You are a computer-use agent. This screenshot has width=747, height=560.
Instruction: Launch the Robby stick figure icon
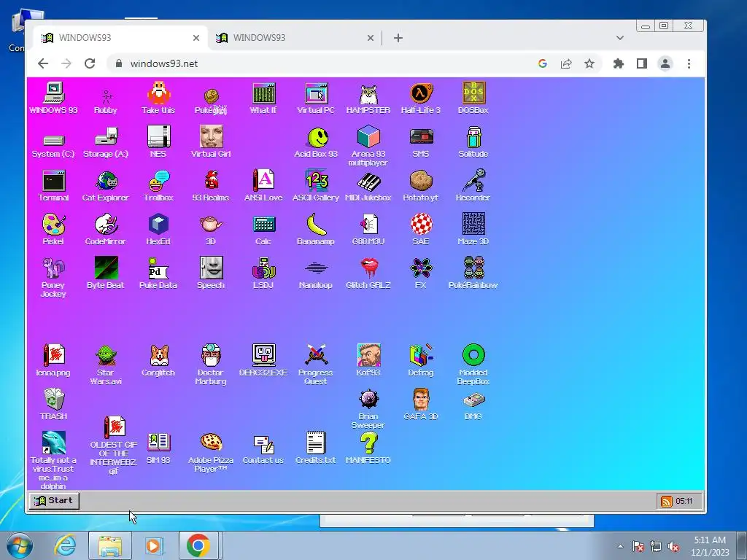[107, 97]
